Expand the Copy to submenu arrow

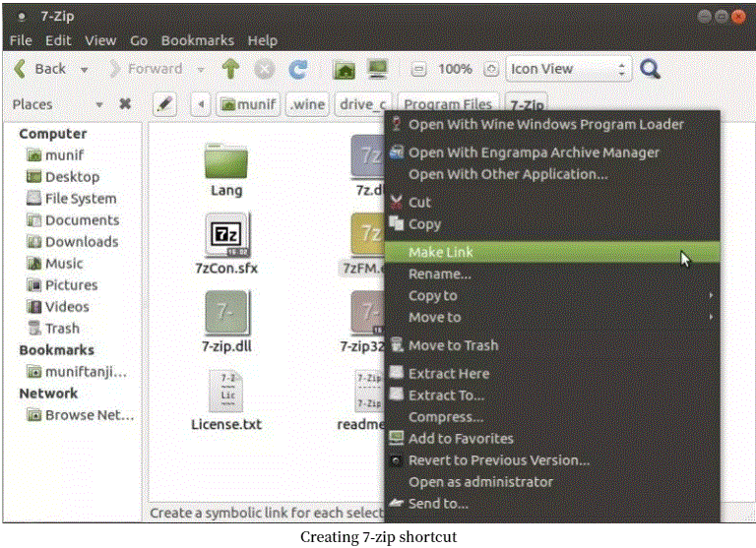coord(711,295)
